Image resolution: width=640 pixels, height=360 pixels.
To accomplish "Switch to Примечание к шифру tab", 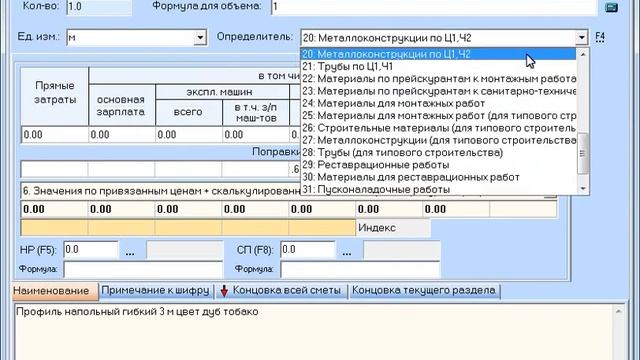I will pyautogui.click(x=155, y=291).
